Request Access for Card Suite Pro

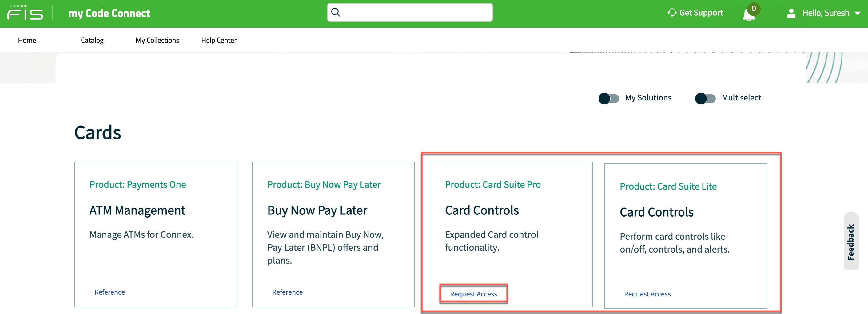(x=473, y=294)
